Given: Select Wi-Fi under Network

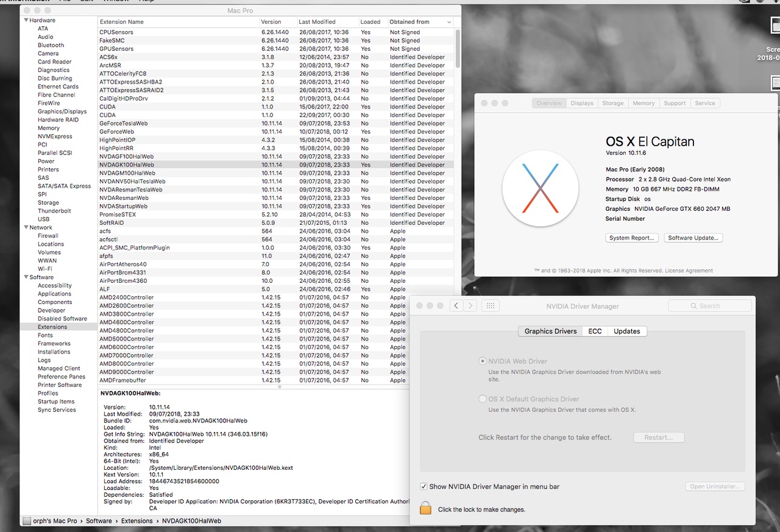Looking at the screenshot, I should coord(44,269).
